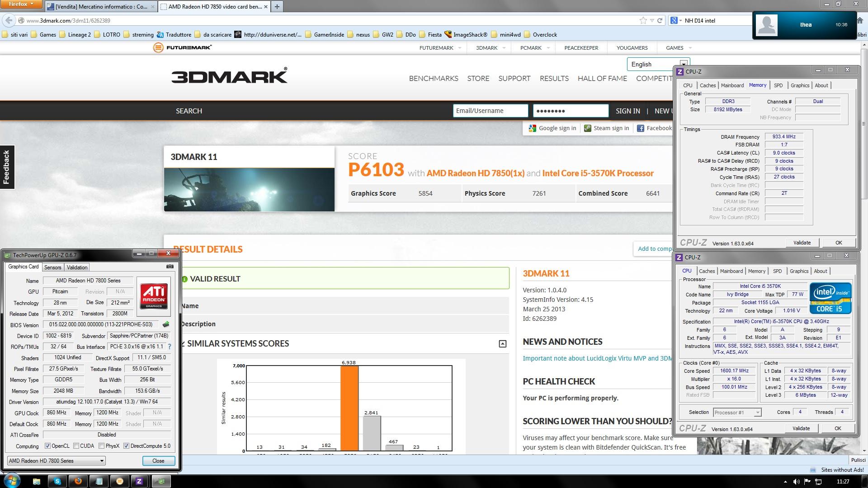Toggle the DirectCompute 5.0 checkbox

tap(126, 446)
